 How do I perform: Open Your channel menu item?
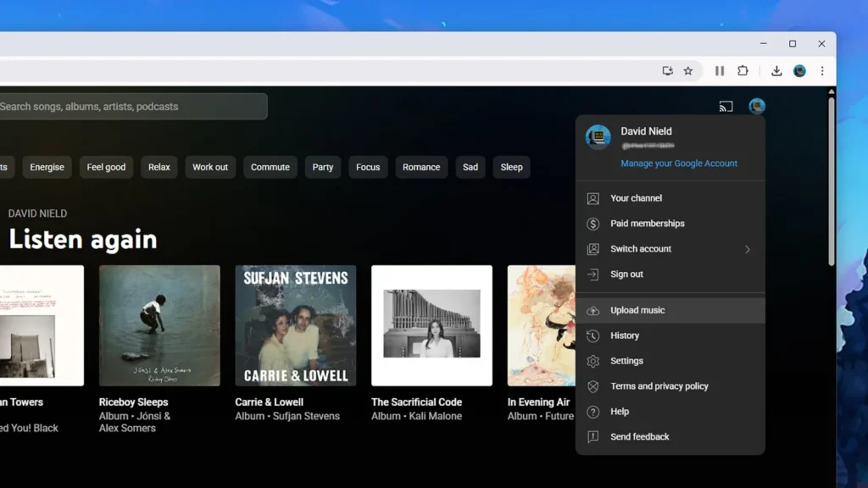[x=670, y=198]
